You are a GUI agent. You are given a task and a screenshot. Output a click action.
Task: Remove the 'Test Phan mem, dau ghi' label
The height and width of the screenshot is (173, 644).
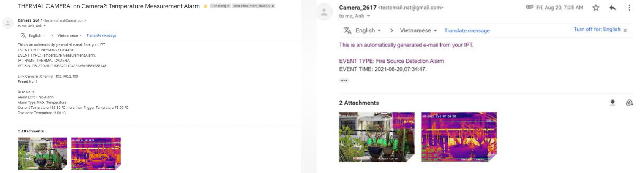(x=273, y=6)
